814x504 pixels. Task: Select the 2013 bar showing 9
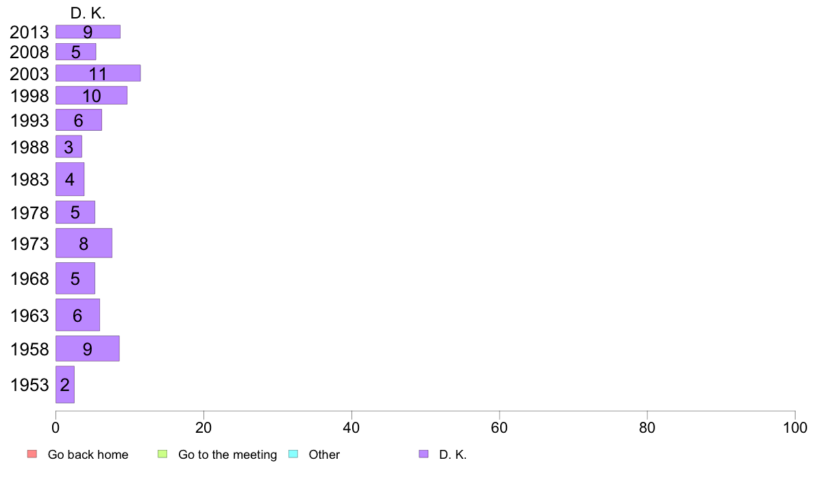[88, 32]
